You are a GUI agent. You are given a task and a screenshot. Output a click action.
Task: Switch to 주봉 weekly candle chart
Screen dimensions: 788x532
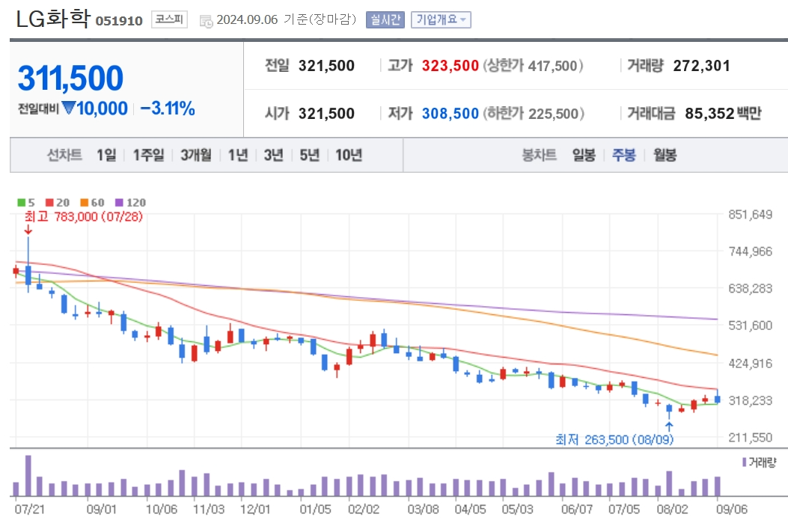(x=623, y=155)
